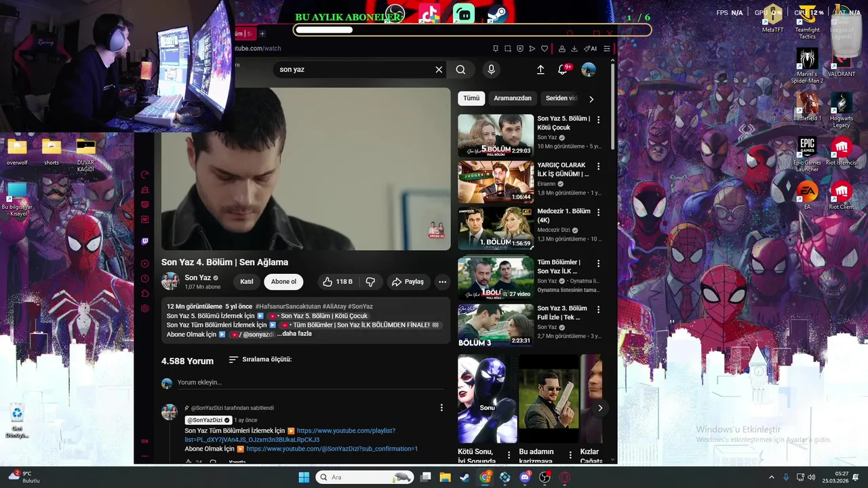Open the Twitch icon in the browser sidebar
Image resolution: width=868 pixels, height=488 pixels.
point(144,241)
